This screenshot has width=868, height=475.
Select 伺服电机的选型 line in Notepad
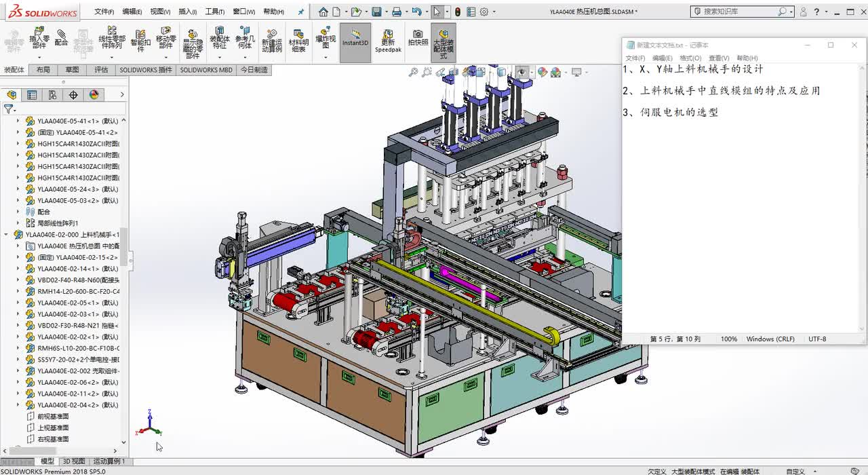pyautogui.click(x=679, y=113)
